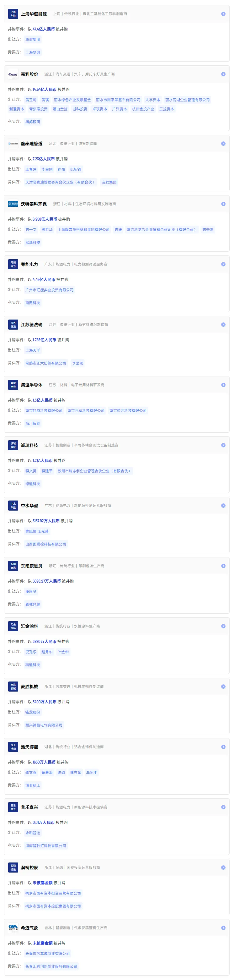Image resolution: width=234 pixels, height=980 pixels.
Task: Open details arrow on 东阳康恩贝 card
Action: 223,566
